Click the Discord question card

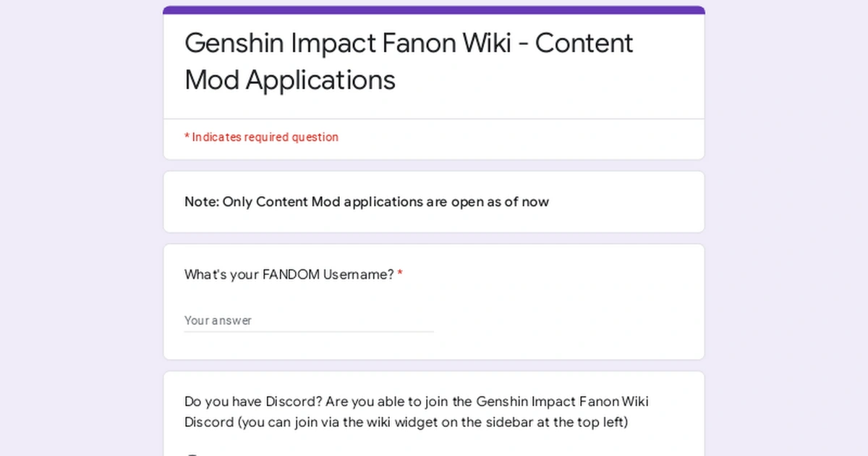[x=434, y=413]
